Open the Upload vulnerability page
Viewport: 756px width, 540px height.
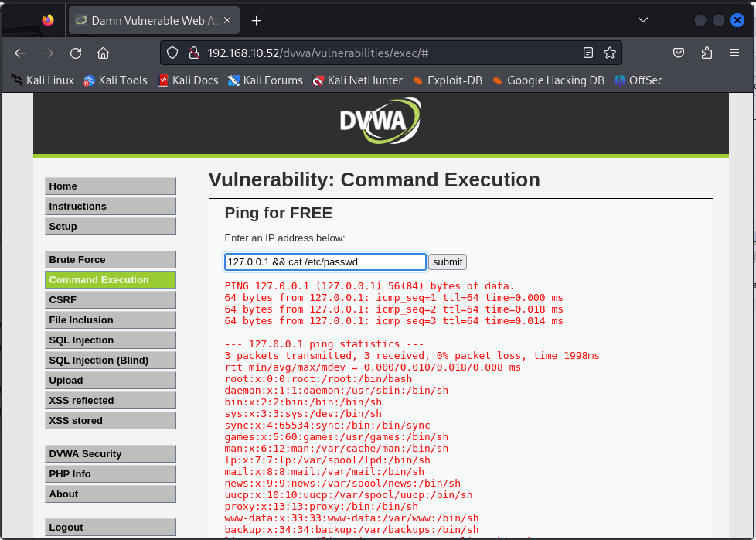111,381
